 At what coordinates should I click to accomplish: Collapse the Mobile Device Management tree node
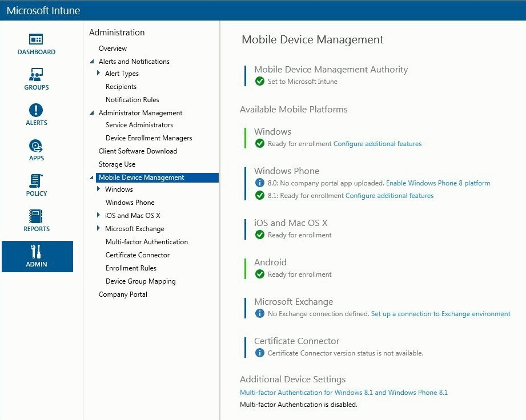pos(91,177)
